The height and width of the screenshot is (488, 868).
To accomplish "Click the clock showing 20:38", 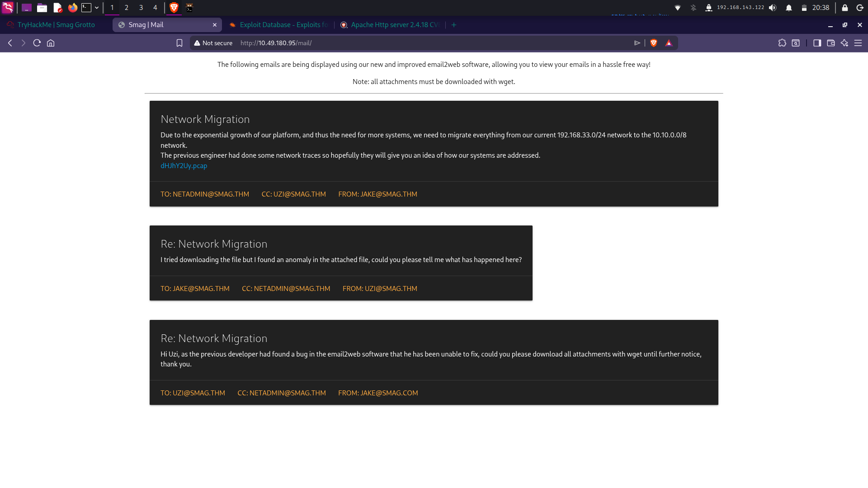I will [821, 8].
